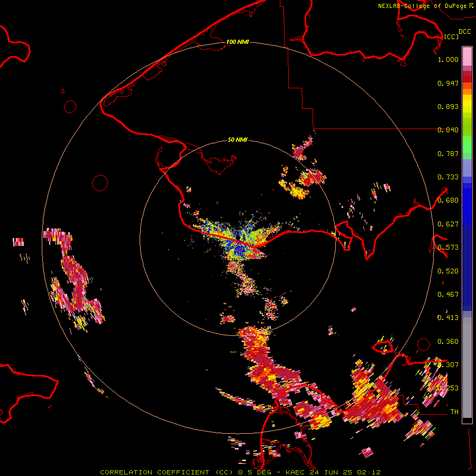The image size is (476, 476).
Task: Select the 50 NMI range ring label
Action: pos(237,140)
